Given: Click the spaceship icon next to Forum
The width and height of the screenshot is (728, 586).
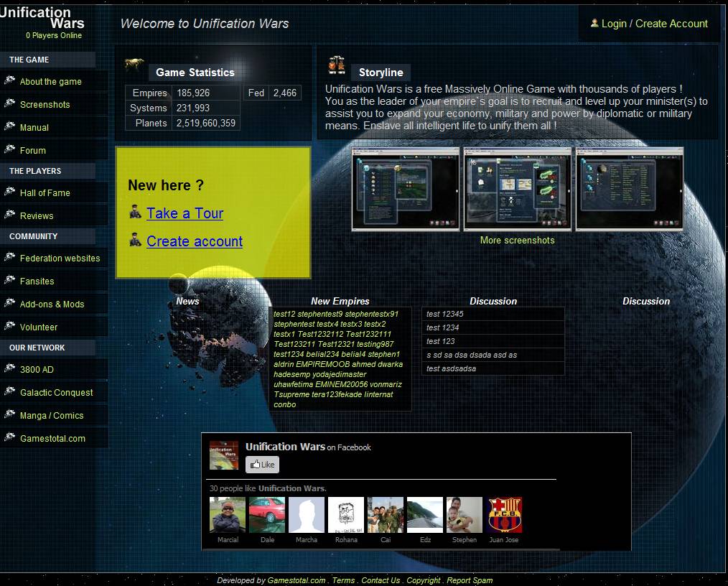Looking at the screenshot, I should click(9, 149).
